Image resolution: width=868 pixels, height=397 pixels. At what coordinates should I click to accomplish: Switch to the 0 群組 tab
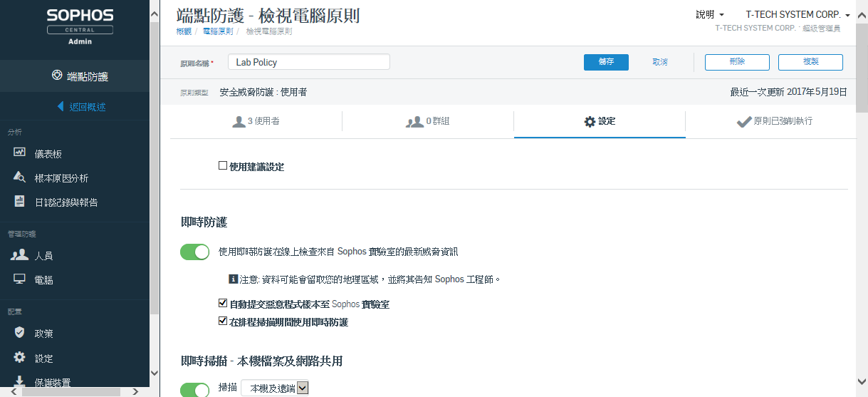click(428, 122)
